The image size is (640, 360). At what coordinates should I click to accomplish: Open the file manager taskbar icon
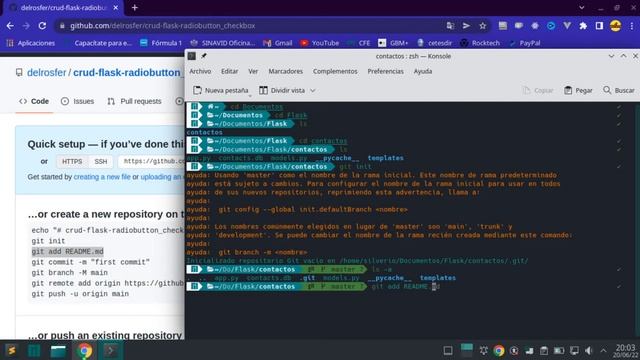pos(58,351)
